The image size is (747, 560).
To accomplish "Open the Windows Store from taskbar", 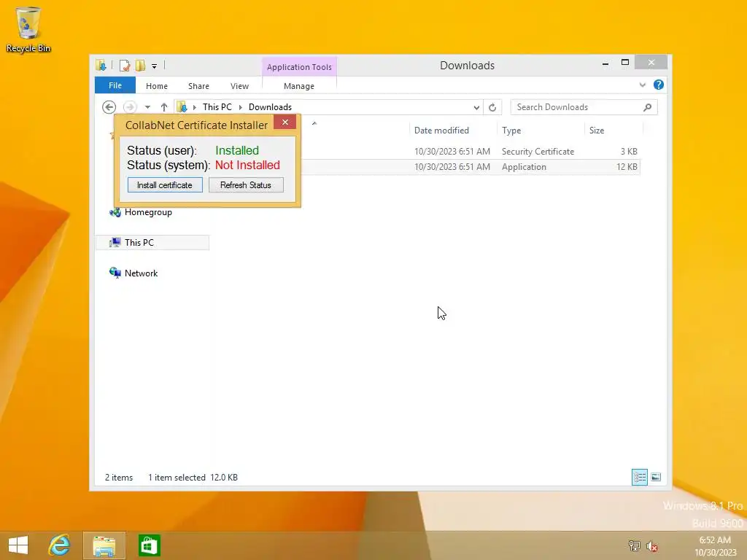I will click(x=149, y=545).
